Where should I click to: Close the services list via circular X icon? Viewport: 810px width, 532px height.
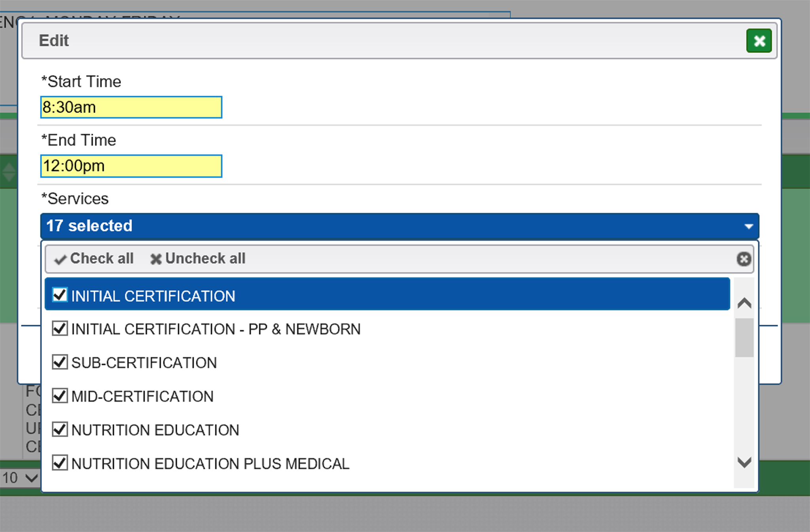(744, 259)
